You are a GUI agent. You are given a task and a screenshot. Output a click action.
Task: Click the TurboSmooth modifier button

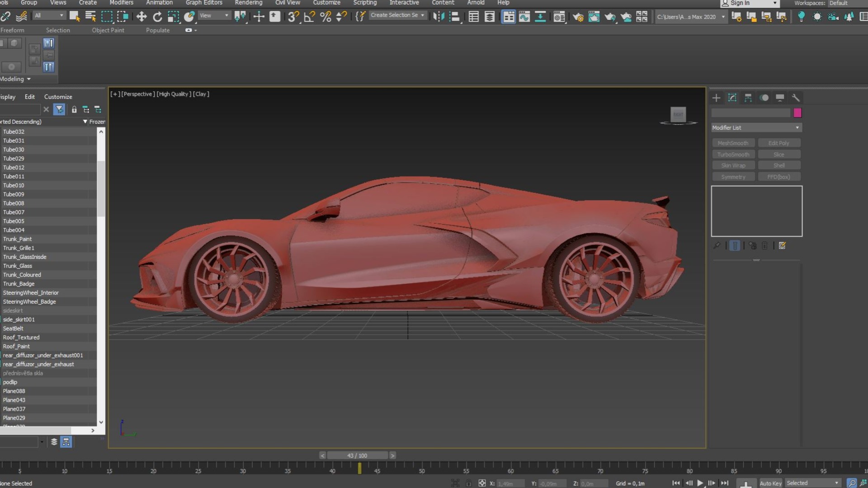tap(733, 155)
